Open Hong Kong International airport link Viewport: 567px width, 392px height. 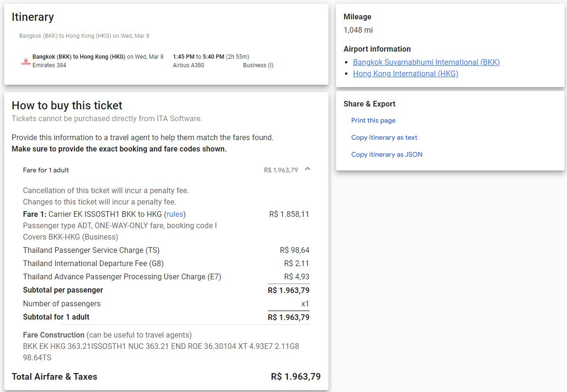click(405, 73)
